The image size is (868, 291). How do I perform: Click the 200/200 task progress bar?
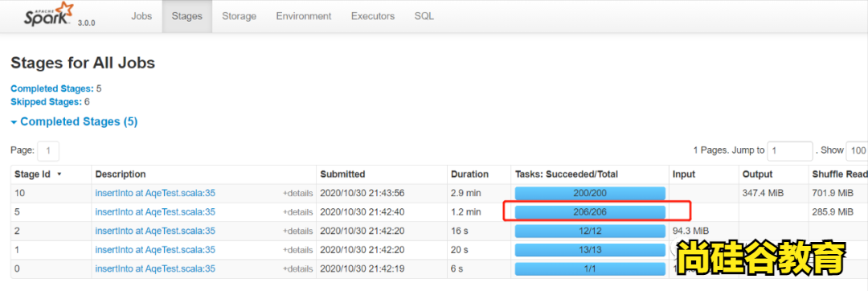click(x=590, y=193)
